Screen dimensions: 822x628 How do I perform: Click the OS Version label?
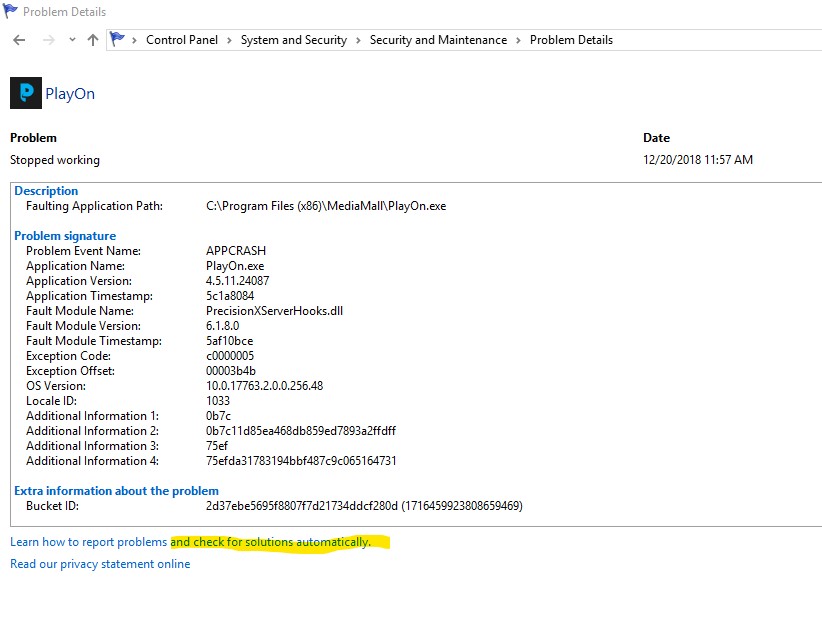pyautogui.click(x=56, y=386)
